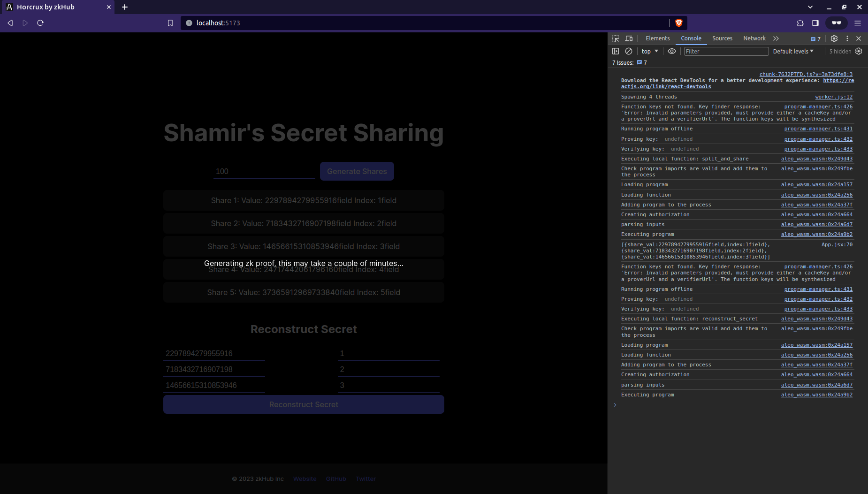The image size is (868, 494).
Task: Open the GitHub footer link
Action: [335, 479]
